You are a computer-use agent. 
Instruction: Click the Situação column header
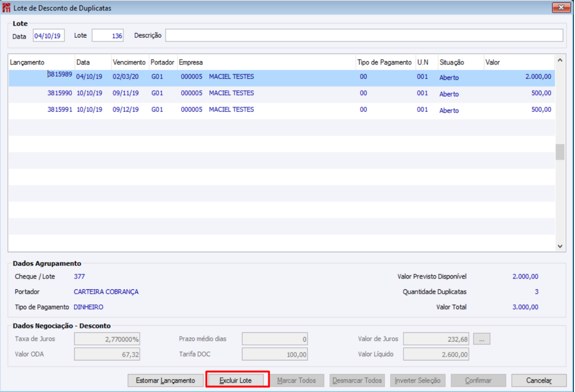tap(461, 63)
